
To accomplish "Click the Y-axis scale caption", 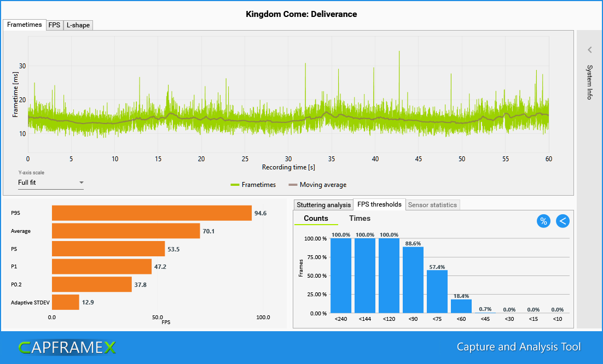I will [31, 173].
